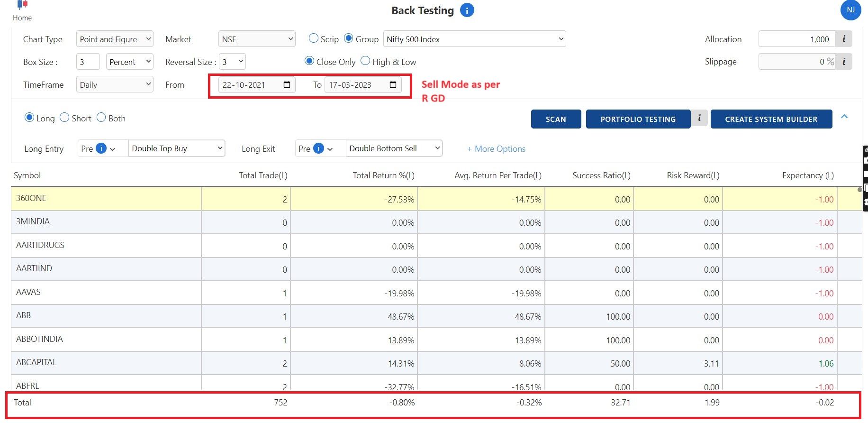Click the CREATE SYSTEM BUILDER button
The height and width of the screenshot is (423, 868).
tap(771, 119)
